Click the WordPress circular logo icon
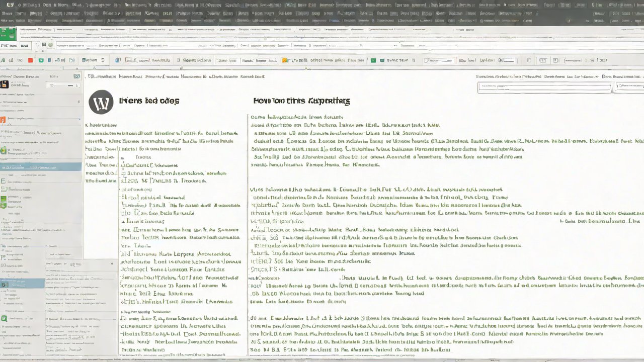 coord(101,102)
